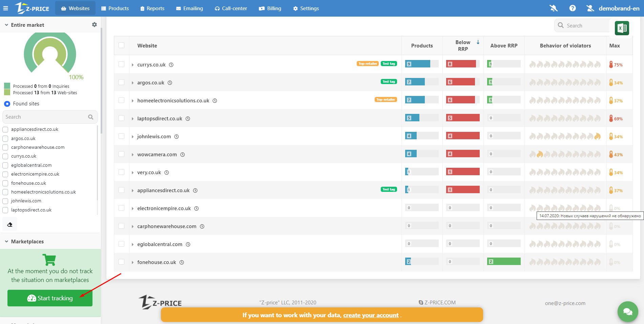Click the eraser clear filter icon
Screen dimensions: 644x324
pyautogui.click(x=10, y=224)
